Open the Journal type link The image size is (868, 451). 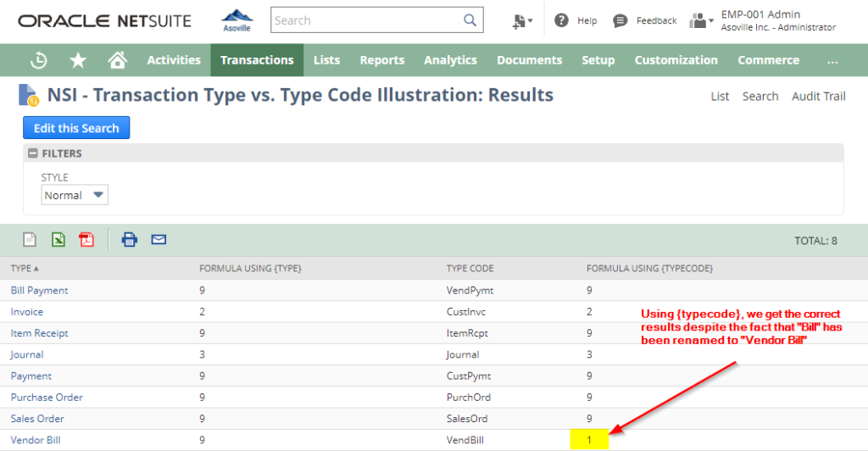click(26, 354)
